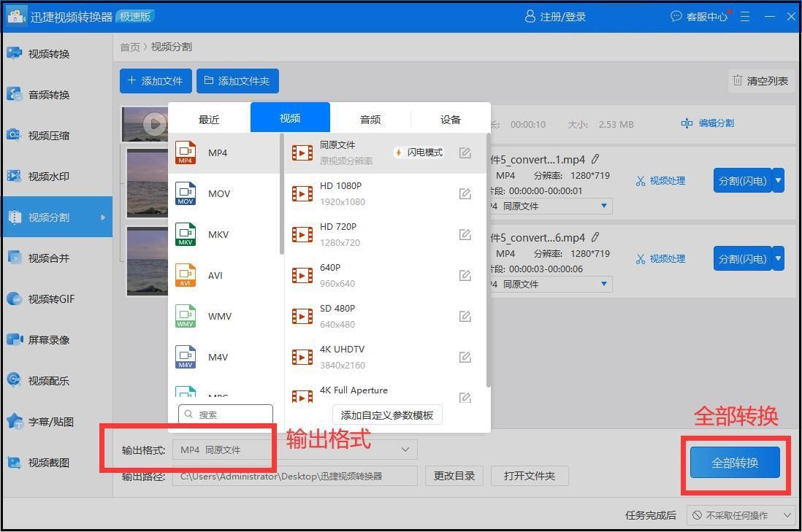Open 视频处理 scissors icon for first file
This screenshot has width=802, height=532.
pos(660,180)
